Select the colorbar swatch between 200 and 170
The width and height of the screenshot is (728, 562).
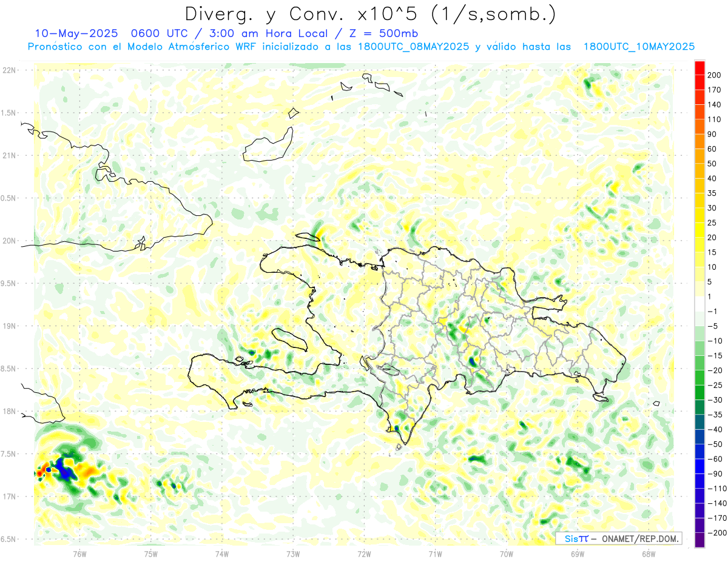pos(699,82)
